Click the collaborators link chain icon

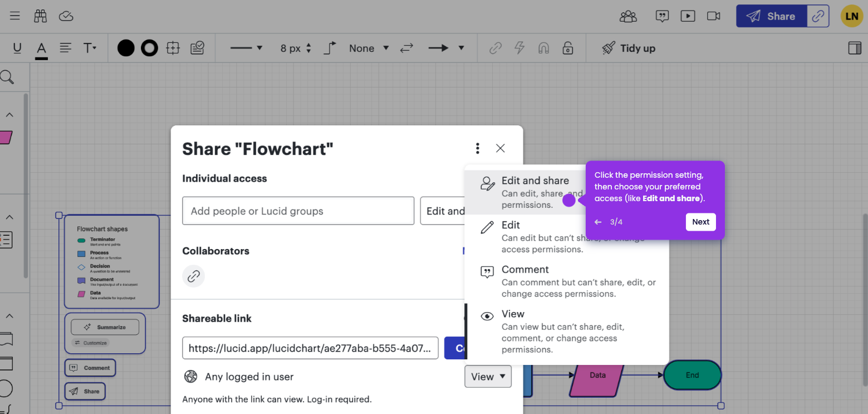[193, 276]
